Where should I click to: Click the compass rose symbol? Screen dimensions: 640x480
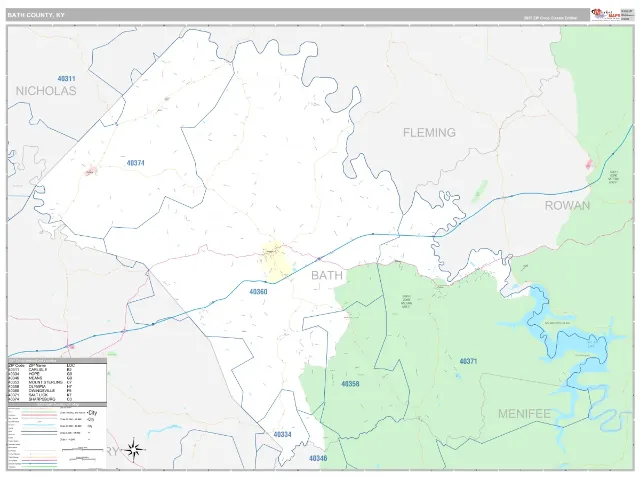[x=133, y=450]
